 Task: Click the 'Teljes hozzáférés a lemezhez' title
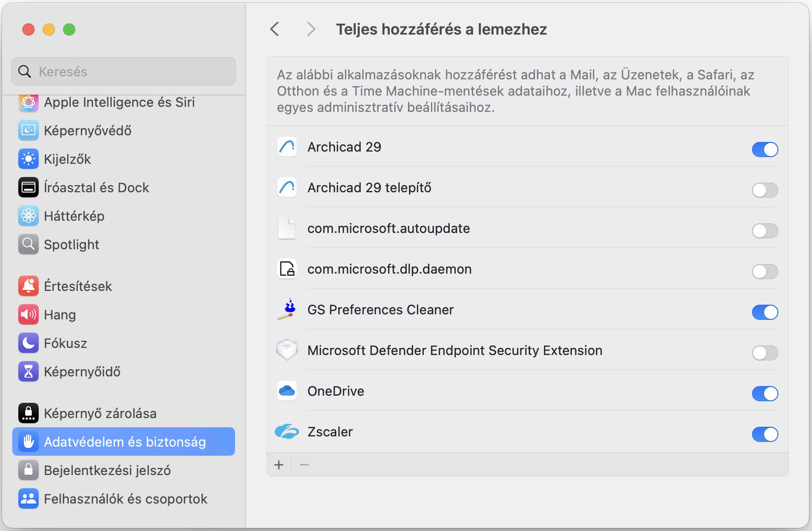coord(442,29)
